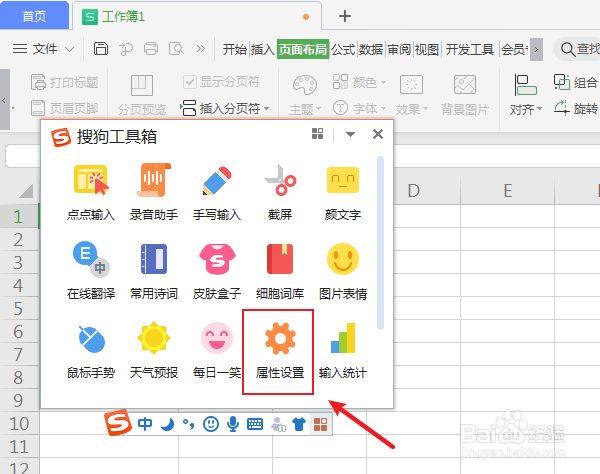Open the 颜文字 emoticon tool
Image resolution: width=600 pixels, height=474 pixels.
343,193
